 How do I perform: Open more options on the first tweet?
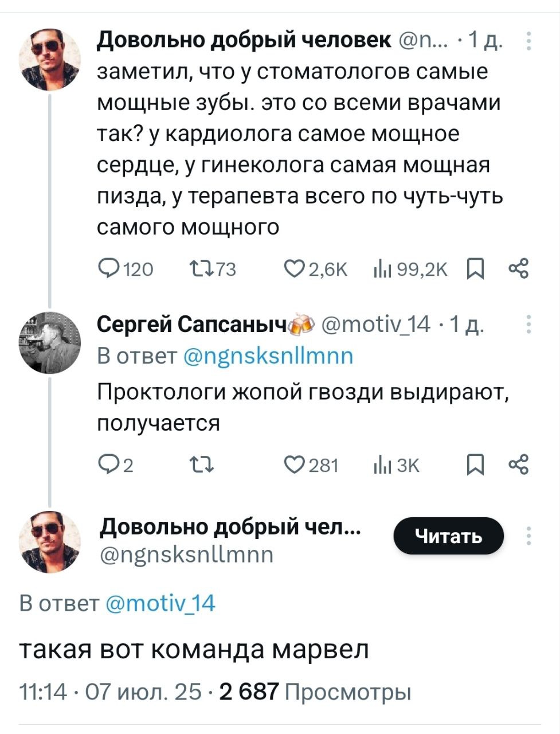528,41
